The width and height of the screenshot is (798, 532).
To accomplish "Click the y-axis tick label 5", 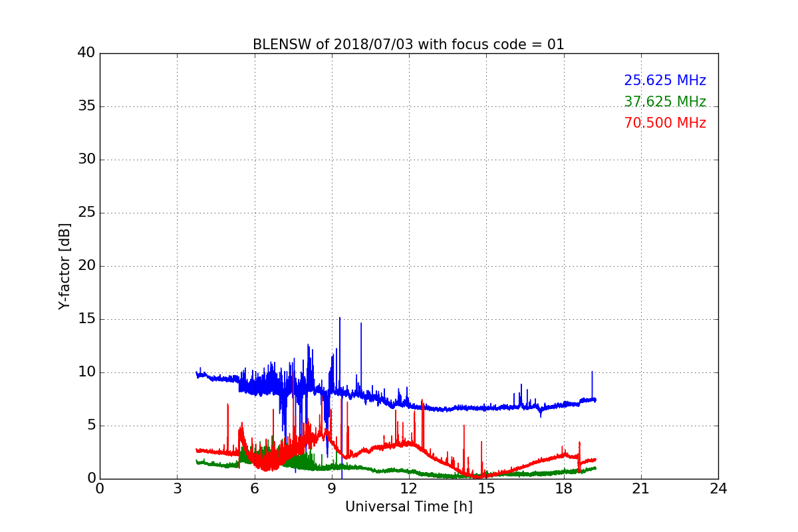I will coord(90,426).
